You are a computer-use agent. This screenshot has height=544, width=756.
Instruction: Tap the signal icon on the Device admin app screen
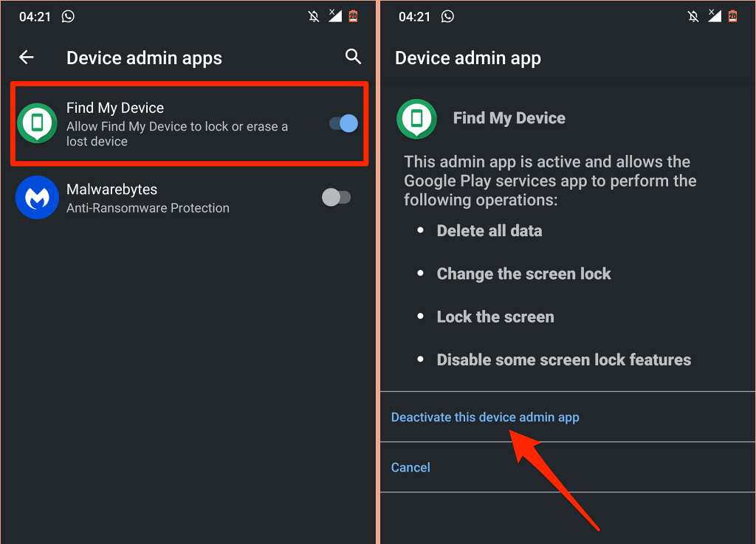tap(712, 16)
